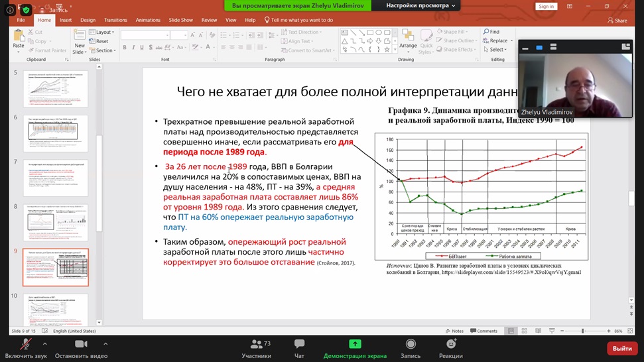Click the New Slide icon
The image size is (644, 362).
(x=78, y=41)
